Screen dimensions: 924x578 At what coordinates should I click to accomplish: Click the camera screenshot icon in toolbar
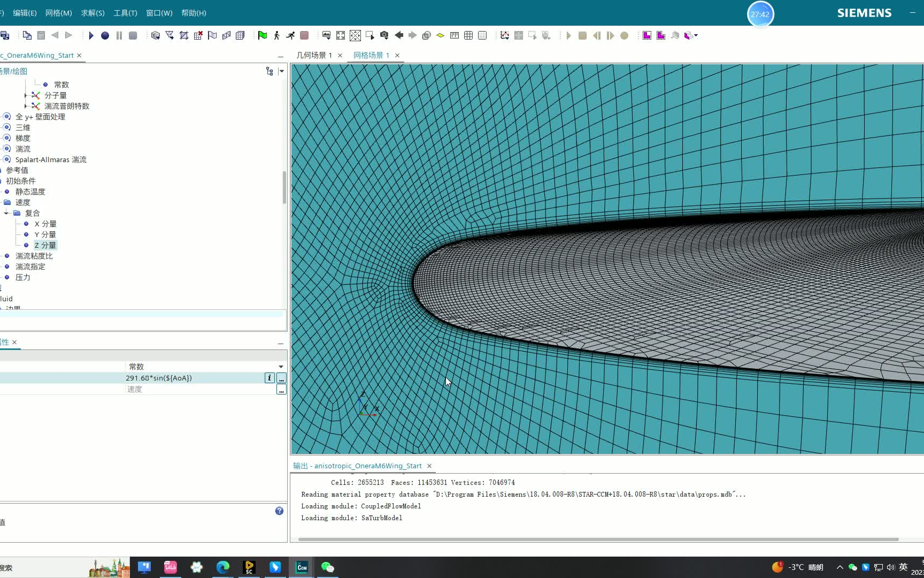tap(384, 35)
